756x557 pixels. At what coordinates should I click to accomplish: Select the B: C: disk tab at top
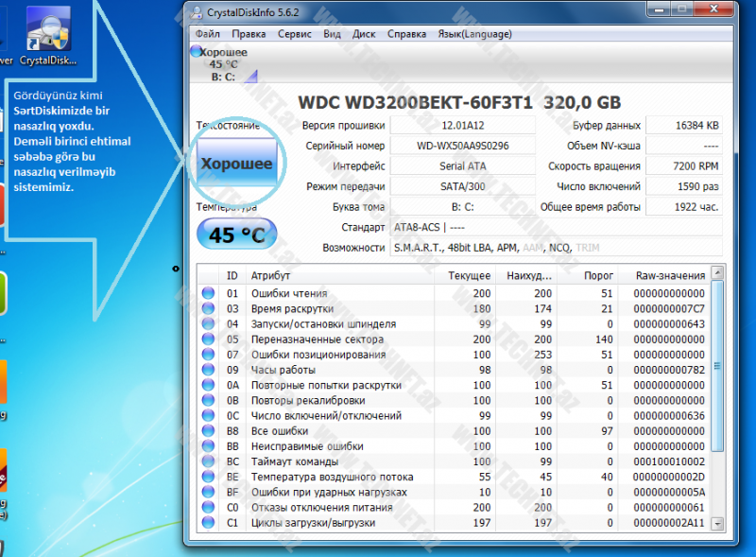click(x=223, y=77)
